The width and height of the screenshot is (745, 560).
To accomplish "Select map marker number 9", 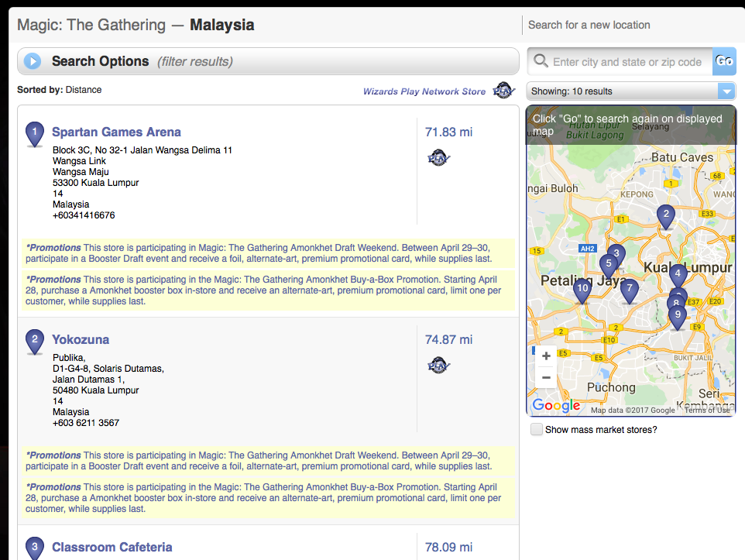I will pyautogui.click(x=678, y=317).
